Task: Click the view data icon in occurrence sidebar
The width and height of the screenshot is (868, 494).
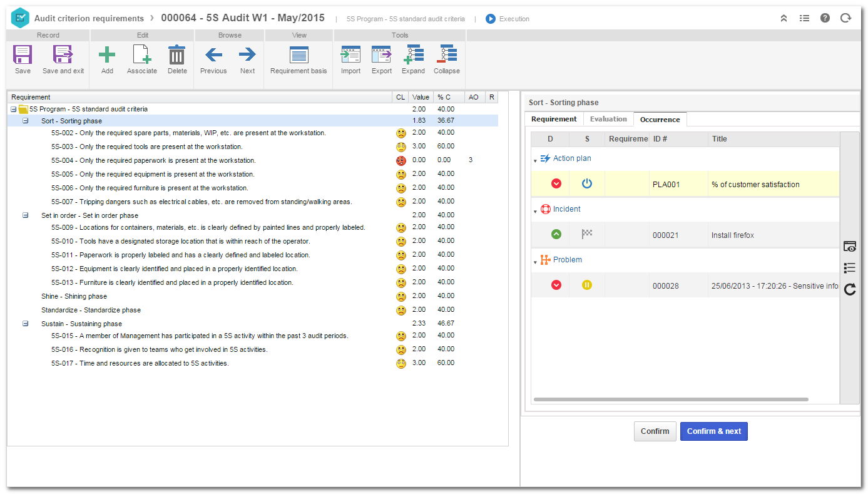Action: click(849, 246)
